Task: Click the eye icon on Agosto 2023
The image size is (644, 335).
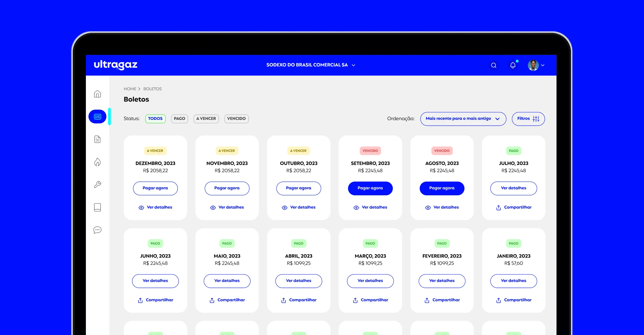Action: click(x=428, y=208)
